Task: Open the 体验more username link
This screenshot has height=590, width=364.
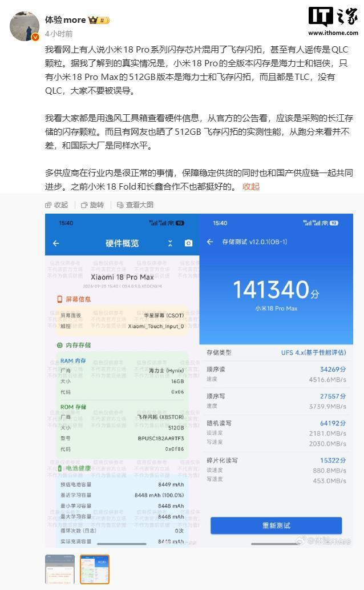Action: [x=66, y=19]
